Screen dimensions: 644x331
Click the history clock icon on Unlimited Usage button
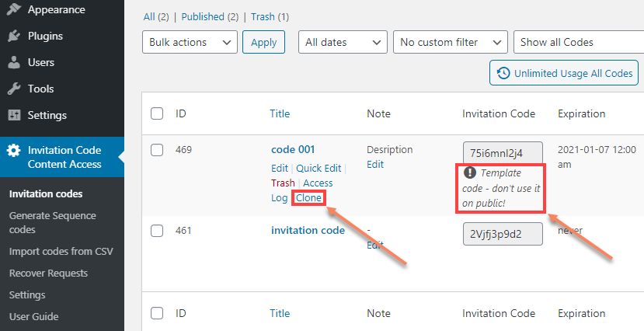[503, 73]
